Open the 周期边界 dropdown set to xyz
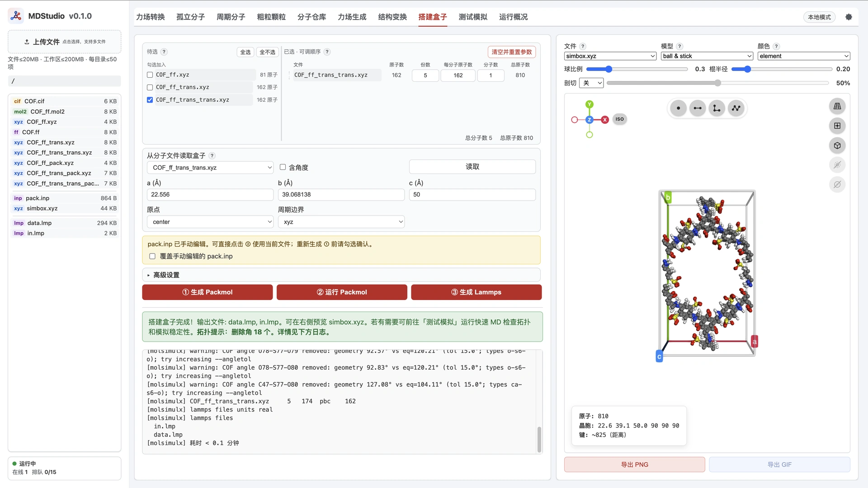Screen dimensions: 868x488 click(x=341, y=222)
